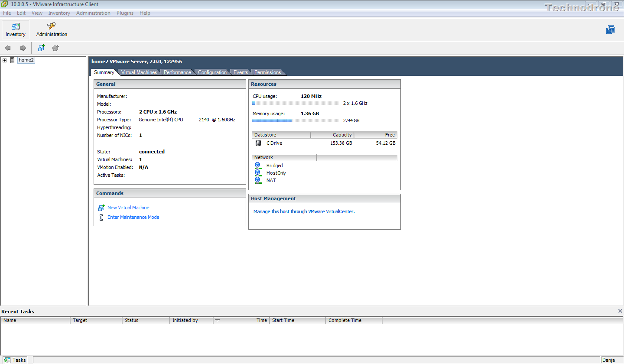Close the Recent Tasks panel

click(x=620, y=311)
